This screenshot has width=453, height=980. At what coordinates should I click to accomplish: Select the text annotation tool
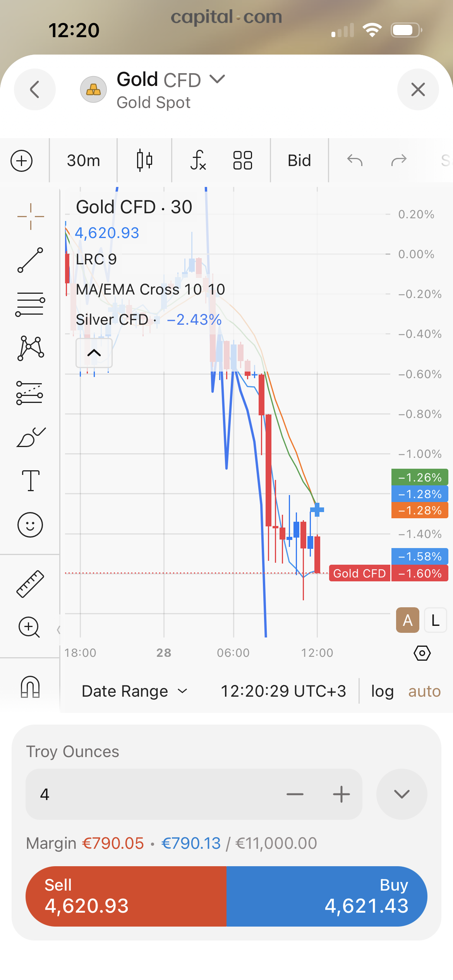(x=31, y=481)
